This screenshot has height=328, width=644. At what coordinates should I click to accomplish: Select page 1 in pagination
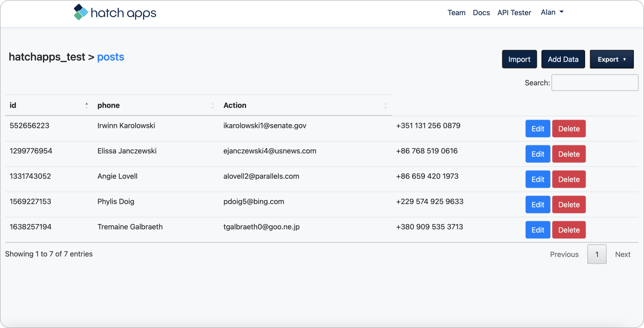pyautogui.click(x=597, y=254)
